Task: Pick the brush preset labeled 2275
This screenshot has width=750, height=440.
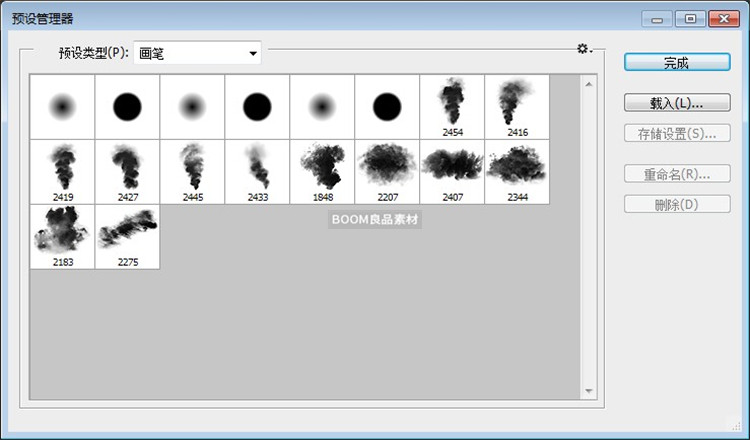Action: pyautogui.click(x=127, y=236)
